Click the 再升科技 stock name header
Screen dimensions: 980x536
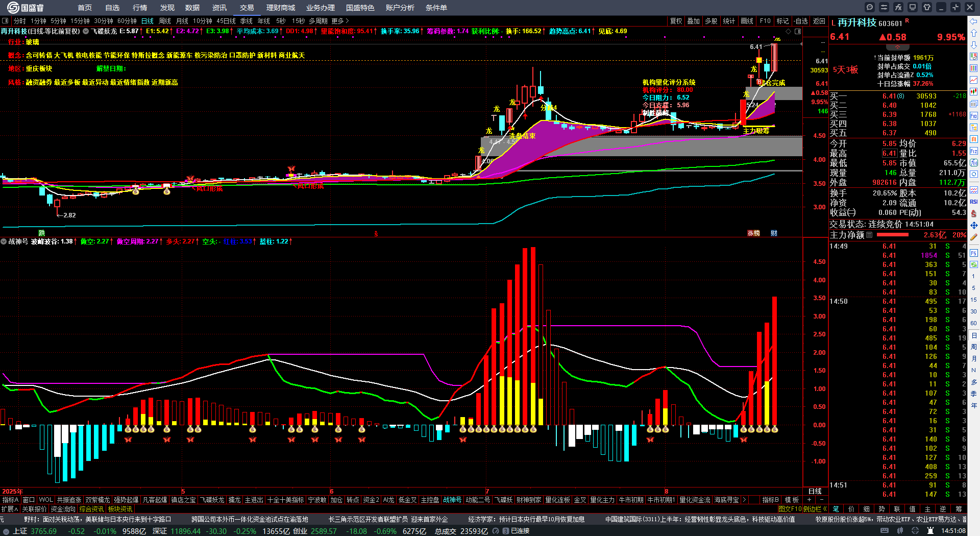coord(856,22)
